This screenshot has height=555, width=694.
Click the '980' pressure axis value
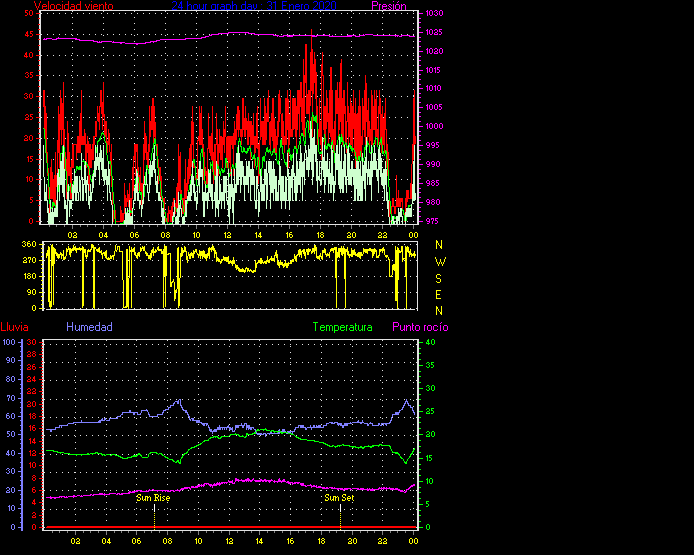pyautogui.click(x=432, y=202)
